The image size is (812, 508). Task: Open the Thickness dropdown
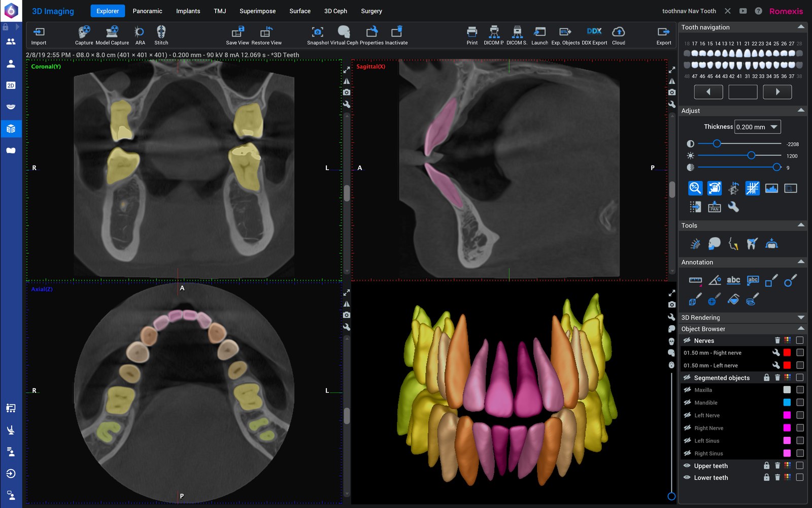pos(758,127)
